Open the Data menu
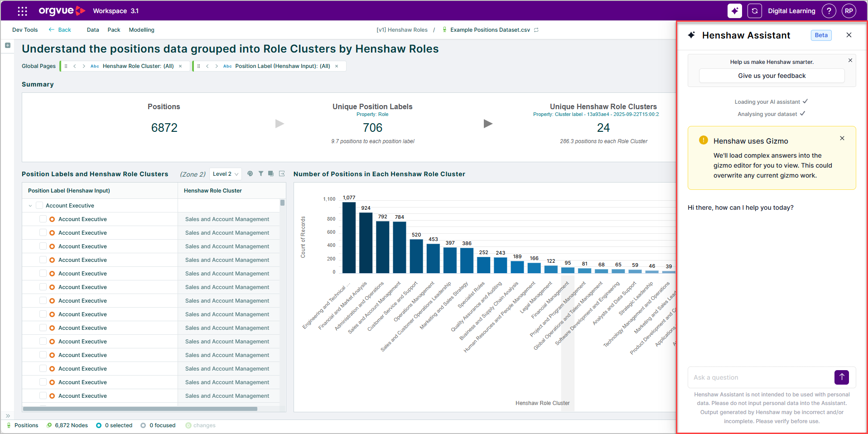The image size is (868, 434). point(93,30)
